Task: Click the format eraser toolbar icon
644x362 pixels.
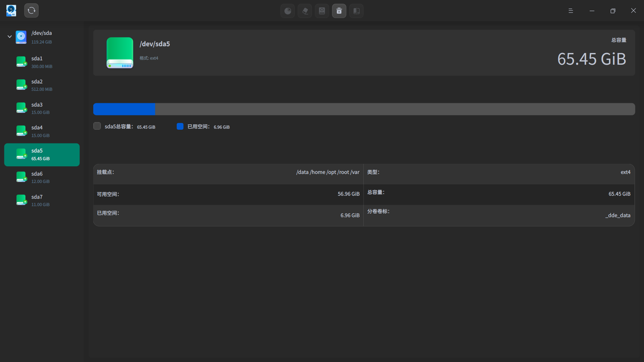Action: (305, 11)
